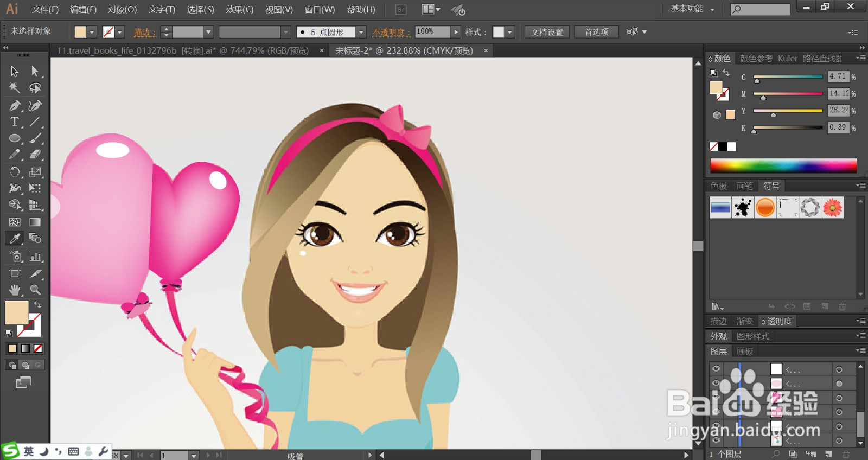Pick a color from the spectrum bar
The width and height of the screenshot is (868, 460).
click(x=783, y=165)
